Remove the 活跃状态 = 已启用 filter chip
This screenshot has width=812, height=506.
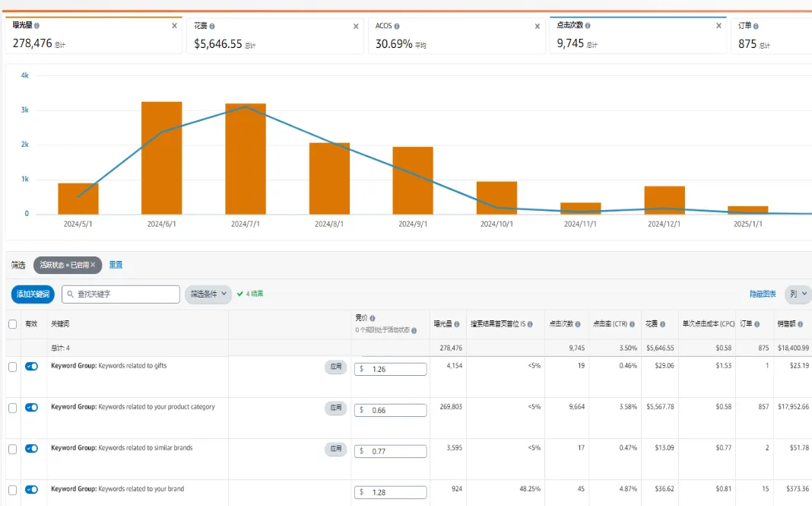[x=93, y=265]
